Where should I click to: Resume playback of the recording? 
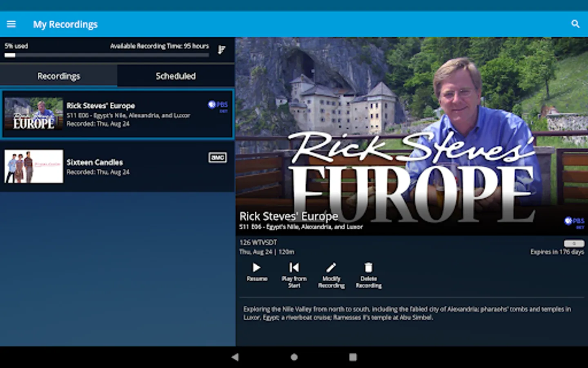[x=257, y=272]
